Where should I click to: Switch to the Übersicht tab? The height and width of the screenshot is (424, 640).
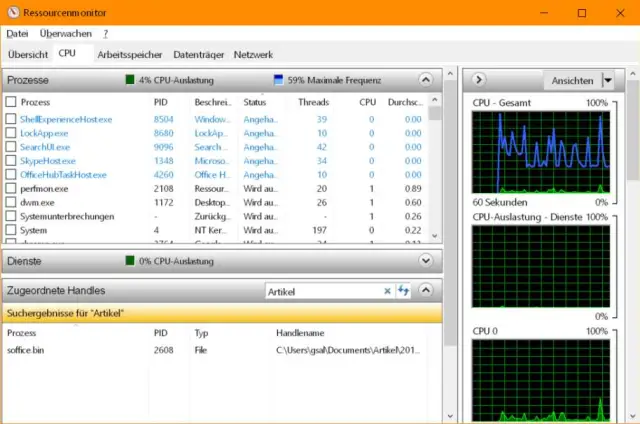pyautogui.click(x=28, y=54)
